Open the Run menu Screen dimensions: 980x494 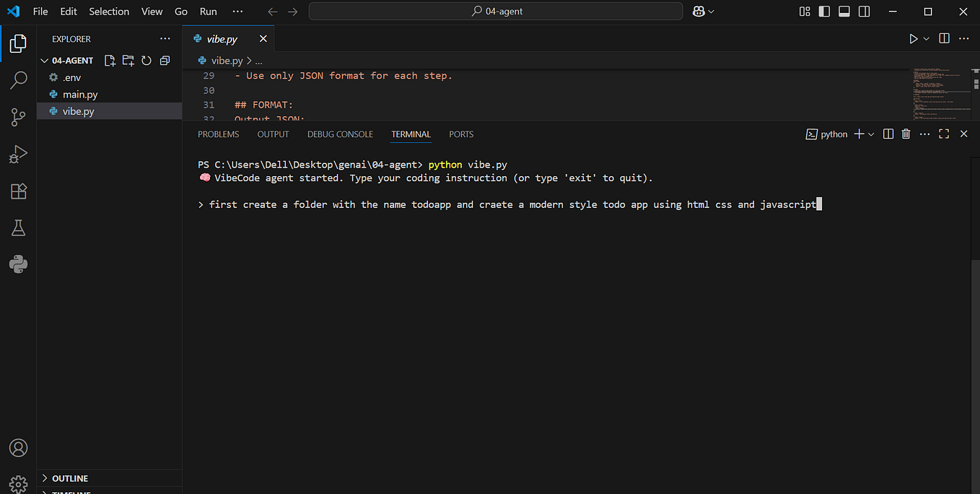(x=208, y=11)
